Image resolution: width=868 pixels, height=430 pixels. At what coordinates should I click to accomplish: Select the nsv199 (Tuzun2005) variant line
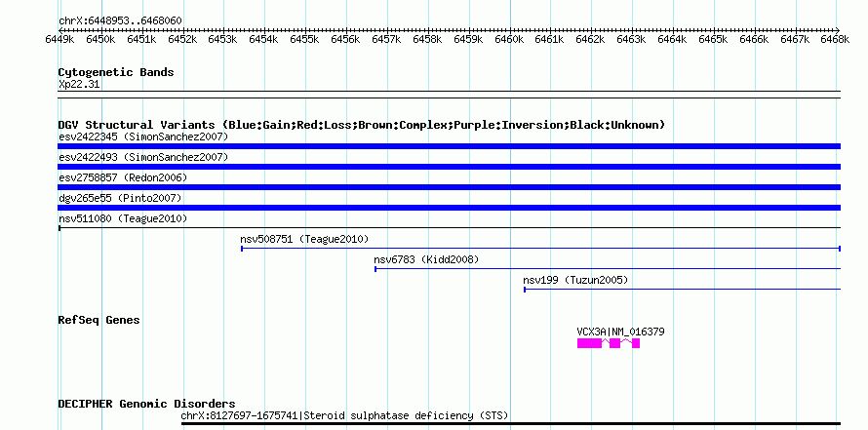682,289
